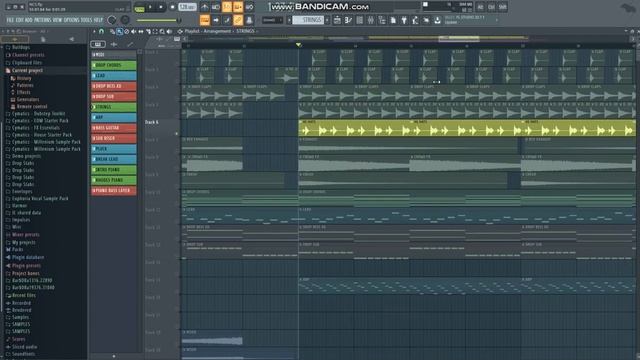This screenshot has width=640, height=360.
Task: Select the slip tool in playlist toolbar
Action: 141,31
